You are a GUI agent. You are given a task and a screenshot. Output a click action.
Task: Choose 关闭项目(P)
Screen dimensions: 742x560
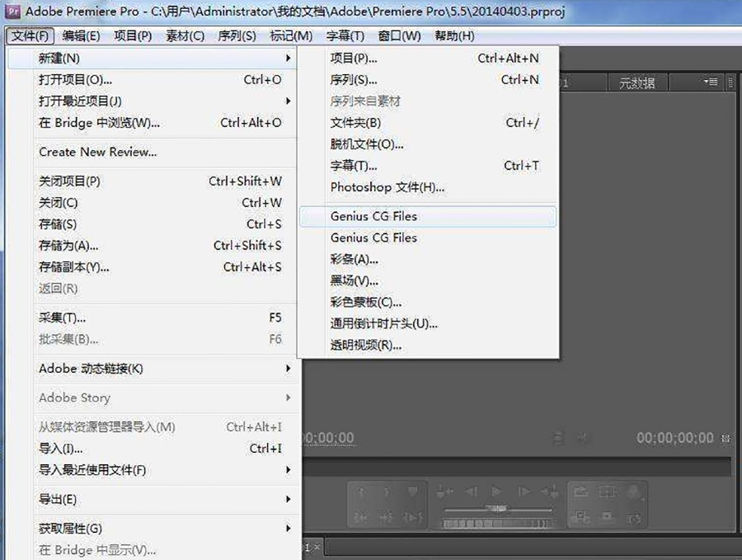point(153,181)
